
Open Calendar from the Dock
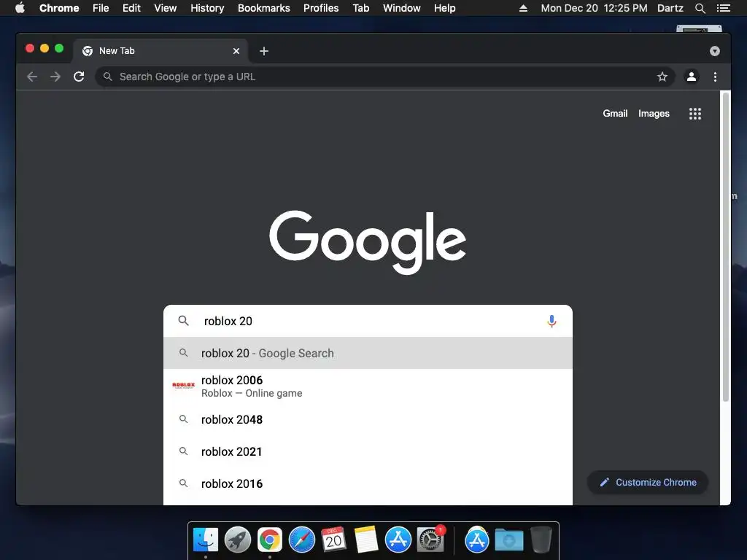tap(333, 540)
